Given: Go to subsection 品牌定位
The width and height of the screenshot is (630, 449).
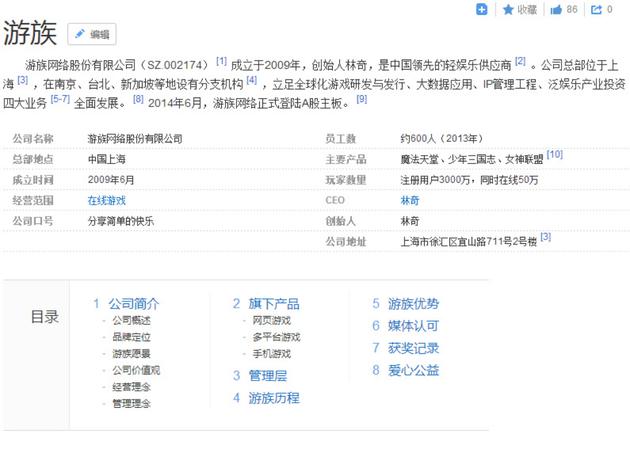Looking at the screenshot, I should click(131, 337).
